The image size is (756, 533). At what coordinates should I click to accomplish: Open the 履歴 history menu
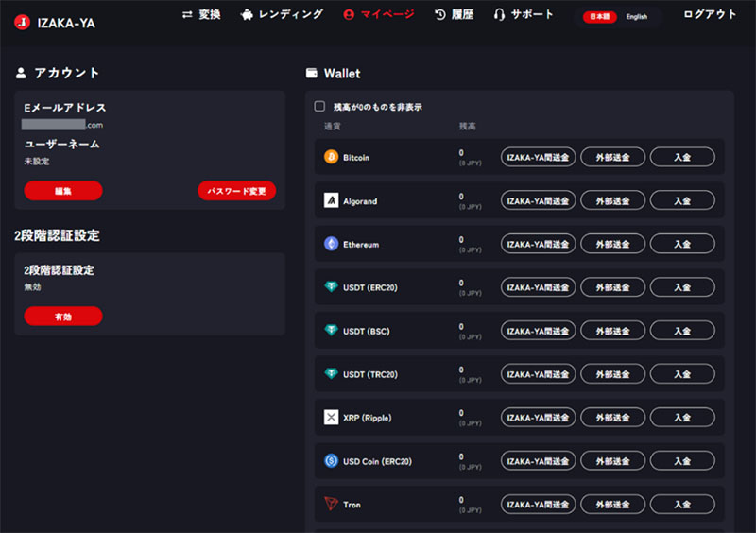(x=455, y=14)
